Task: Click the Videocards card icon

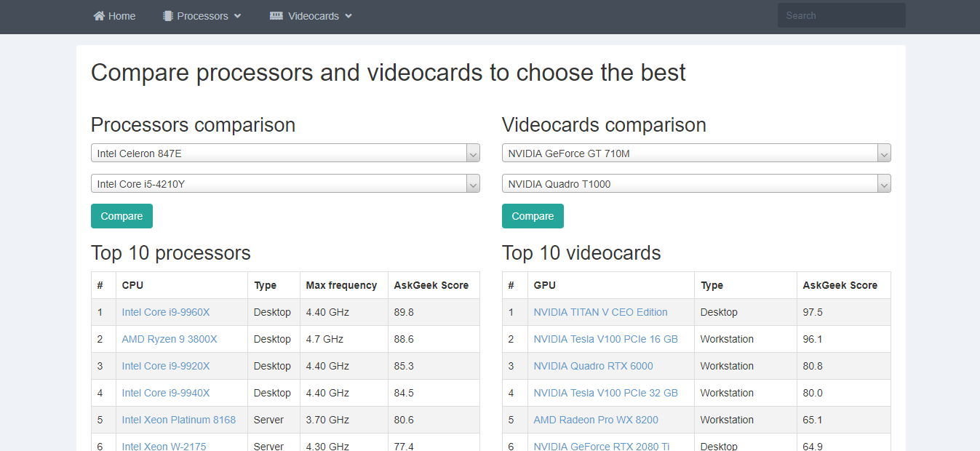Action: (276, 16)
